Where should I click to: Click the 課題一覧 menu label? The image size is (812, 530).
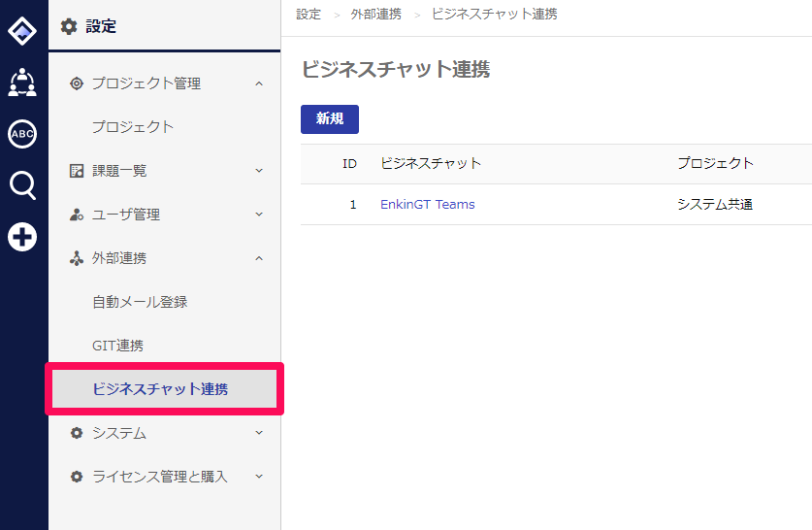pyautogui.click(x=119, y=171)
